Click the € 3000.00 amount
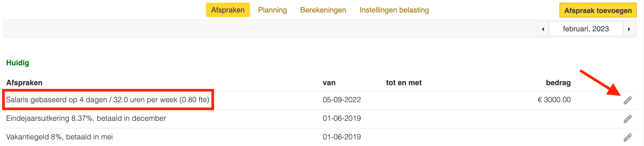644x146 pixels. pos(554,100)
